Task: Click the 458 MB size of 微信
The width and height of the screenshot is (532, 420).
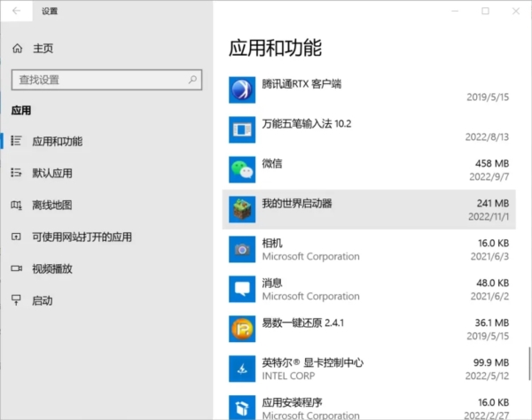Action: coord(492,163)
